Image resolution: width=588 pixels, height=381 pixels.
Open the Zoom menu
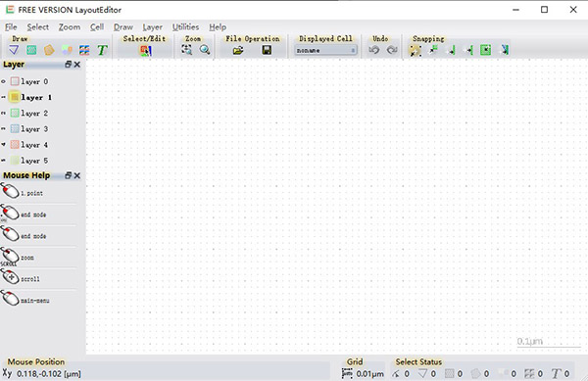click(x=70, y=27)
